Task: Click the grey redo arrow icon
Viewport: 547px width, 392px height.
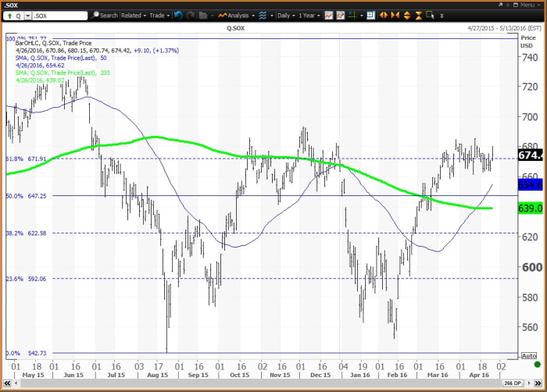Action: click(x=191, y=16)
